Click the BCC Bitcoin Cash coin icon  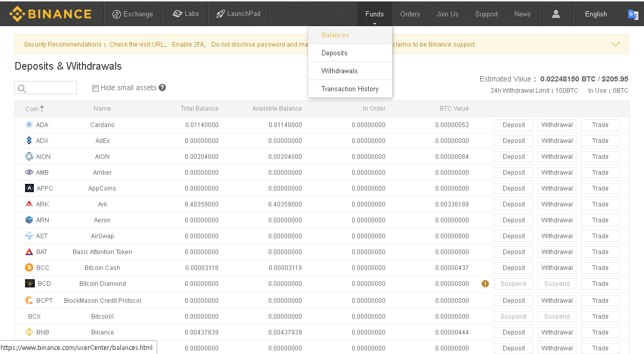tap(29, 267)
